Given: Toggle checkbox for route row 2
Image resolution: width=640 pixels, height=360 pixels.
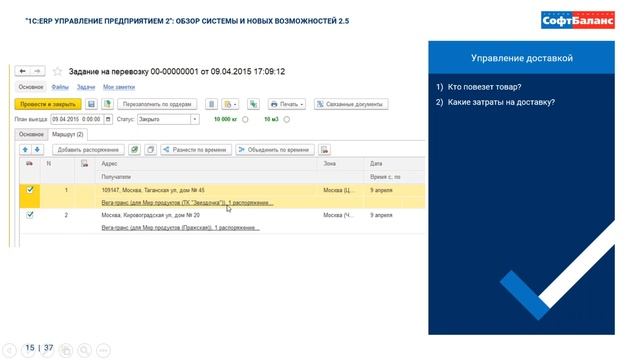Looking at the screenshot, I should (x=30, y=215).
